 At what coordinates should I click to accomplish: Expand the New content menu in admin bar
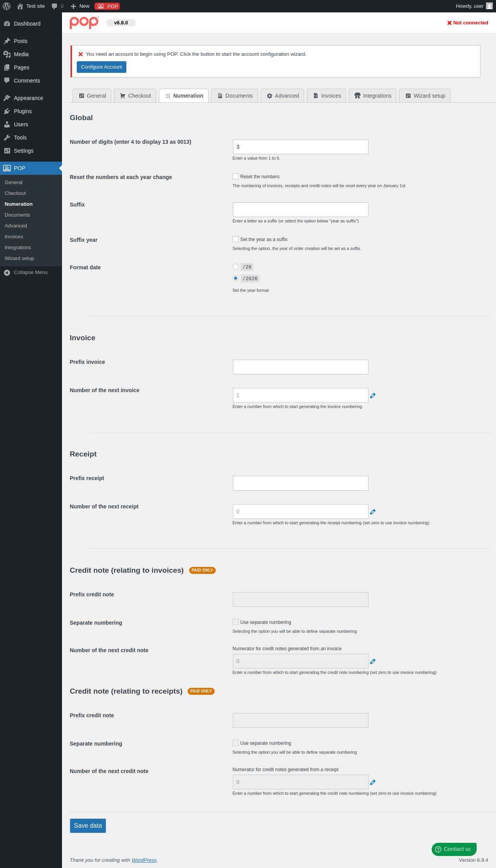[80, 6]
